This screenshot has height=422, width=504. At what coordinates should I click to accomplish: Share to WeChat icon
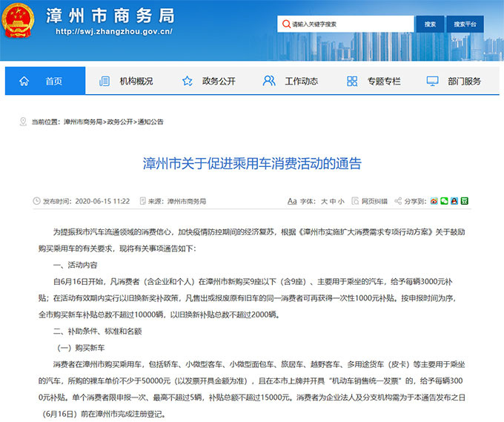444,201
